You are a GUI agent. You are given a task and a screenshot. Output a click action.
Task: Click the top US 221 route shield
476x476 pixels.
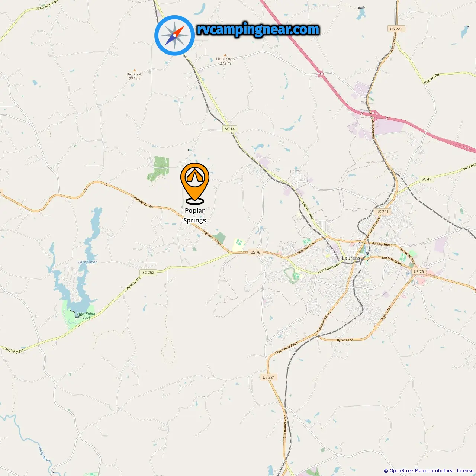396,29
